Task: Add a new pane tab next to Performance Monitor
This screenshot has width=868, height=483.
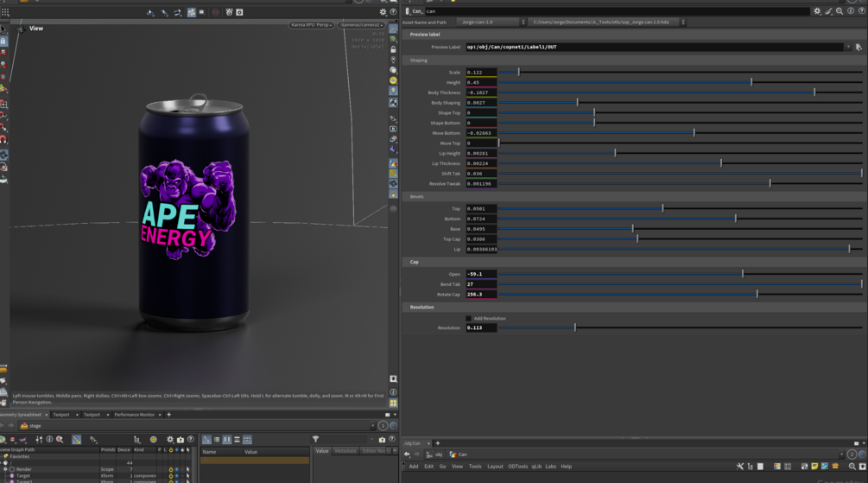Action: pos(168,415)
